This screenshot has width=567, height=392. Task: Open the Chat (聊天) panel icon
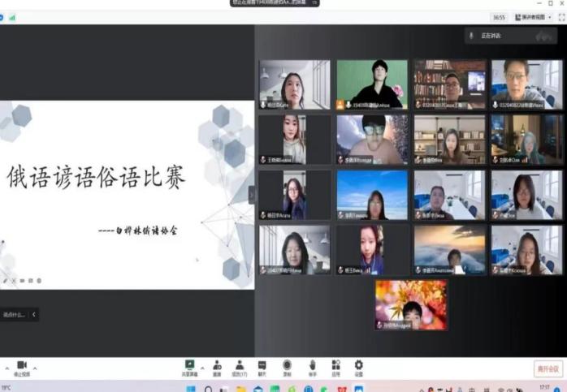click(x=262, y=368)
